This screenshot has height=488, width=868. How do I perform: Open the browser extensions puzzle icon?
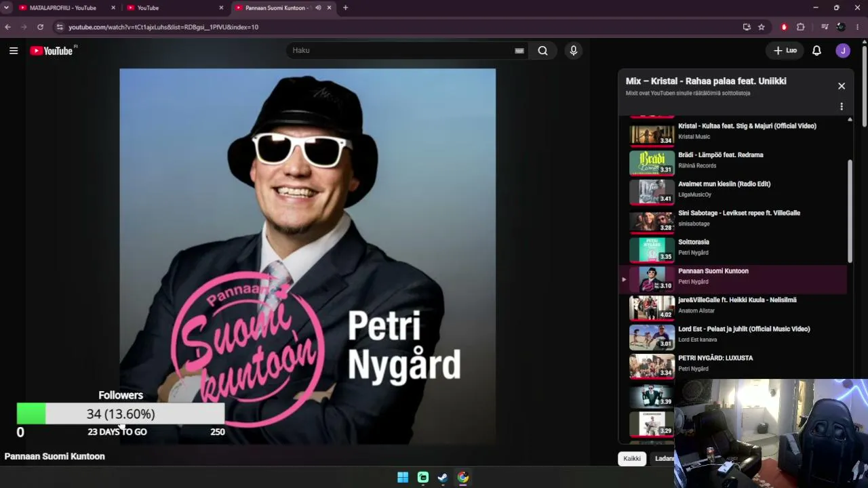[801, 27]
